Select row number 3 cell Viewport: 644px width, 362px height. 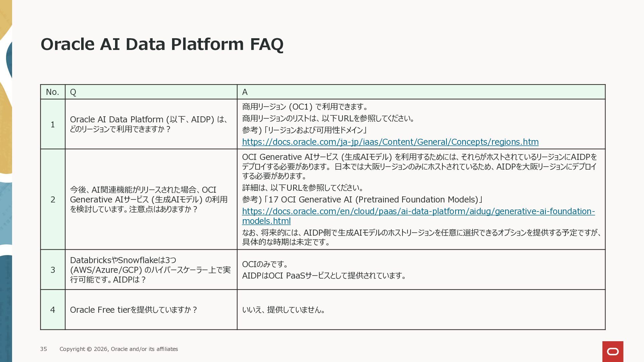click(53, 270)
